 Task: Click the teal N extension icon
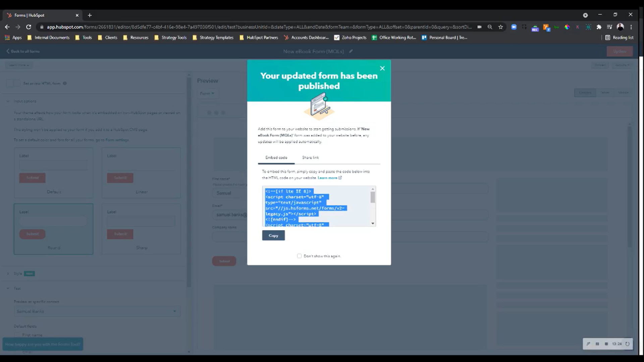pyautogui.click(x=588, y=27)
